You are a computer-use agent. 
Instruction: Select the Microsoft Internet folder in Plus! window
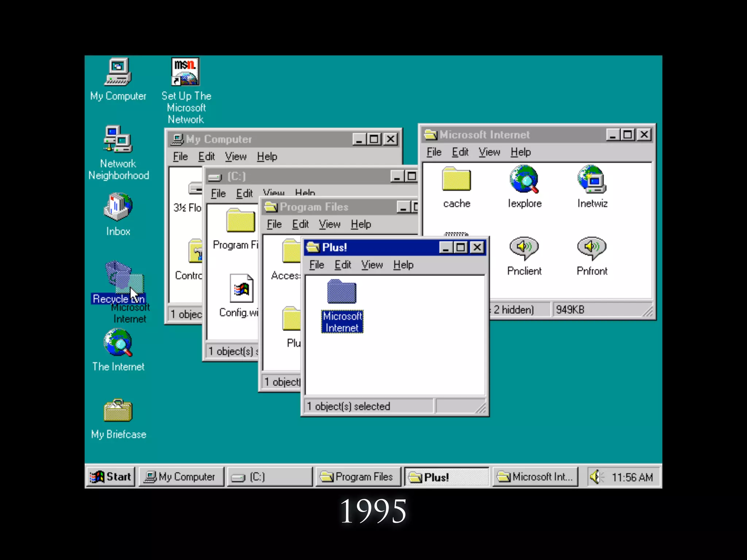point(342,306)
